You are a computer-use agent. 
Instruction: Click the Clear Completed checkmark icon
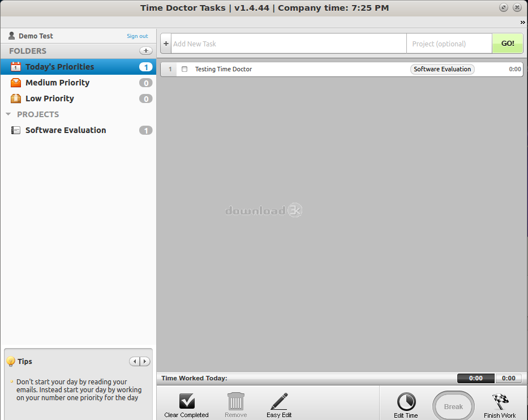186,402
